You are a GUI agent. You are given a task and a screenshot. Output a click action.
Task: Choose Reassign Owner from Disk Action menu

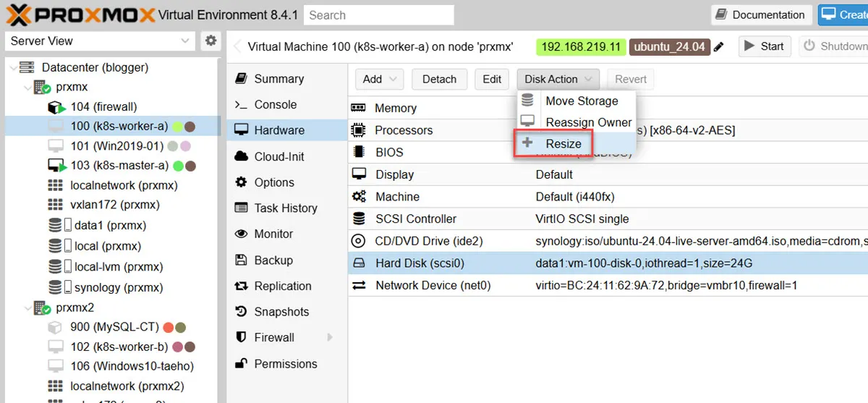point(576,122)
